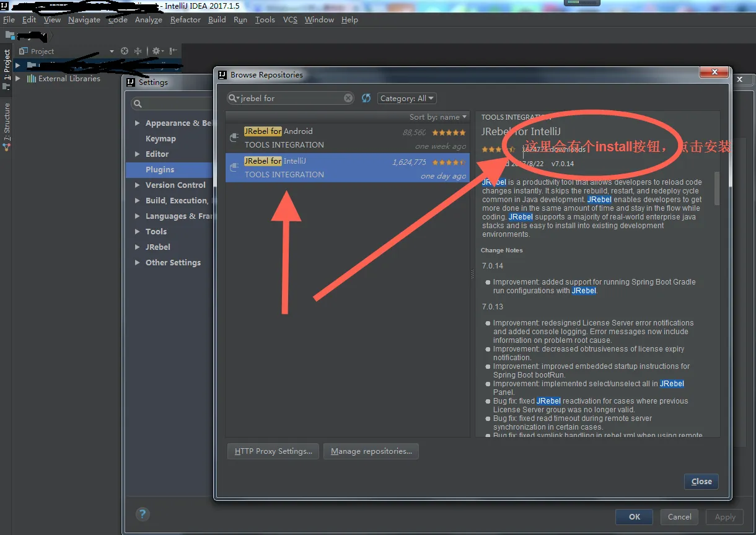Open the Analyze menu
Screen dimensions: 756x535
pyautogui.click(x=148, y=20)
